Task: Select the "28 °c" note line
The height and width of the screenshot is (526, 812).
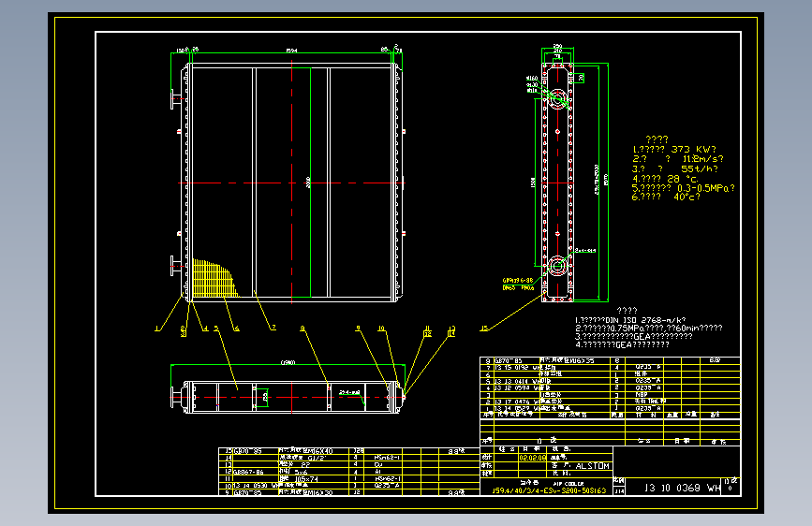Action: (666, 179)
